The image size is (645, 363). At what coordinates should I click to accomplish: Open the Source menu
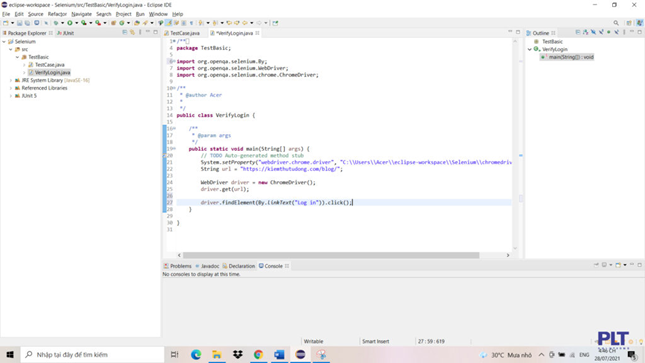point(35,14)
